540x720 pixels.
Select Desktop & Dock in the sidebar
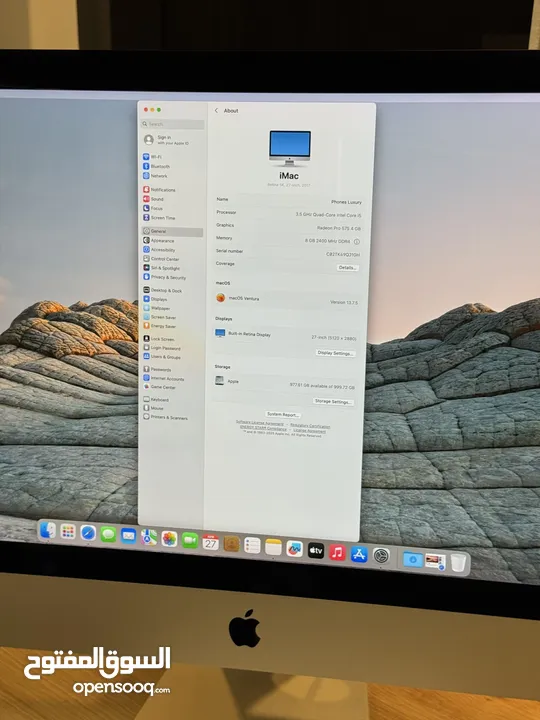pyautogui.click(x=163, y=291)
